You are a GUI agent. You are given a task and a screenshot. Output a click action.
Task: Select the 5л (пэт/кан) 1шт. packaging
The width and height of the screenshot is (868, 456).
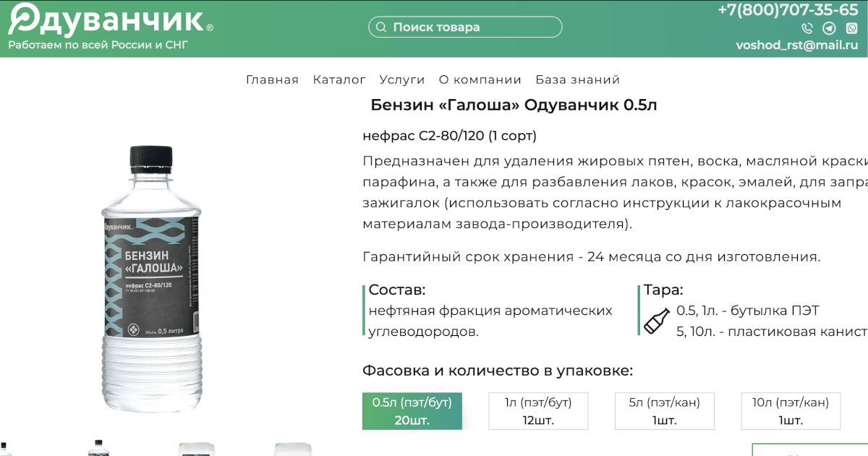[x=664, y=411]
